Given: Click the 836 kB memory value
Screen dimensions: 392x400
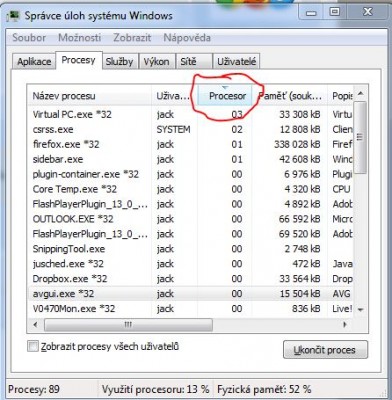Looking at the screenshot, I should [306, 309].
